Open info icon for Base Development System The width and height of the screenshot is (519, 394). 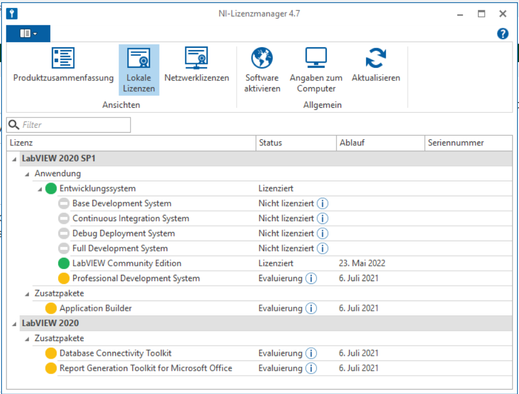click(322, 203)
